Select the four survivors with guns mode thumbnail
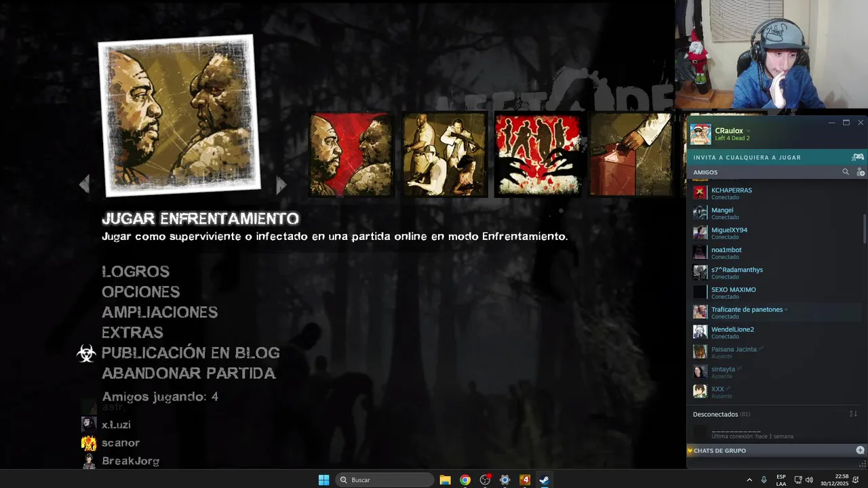 point(445,155)
